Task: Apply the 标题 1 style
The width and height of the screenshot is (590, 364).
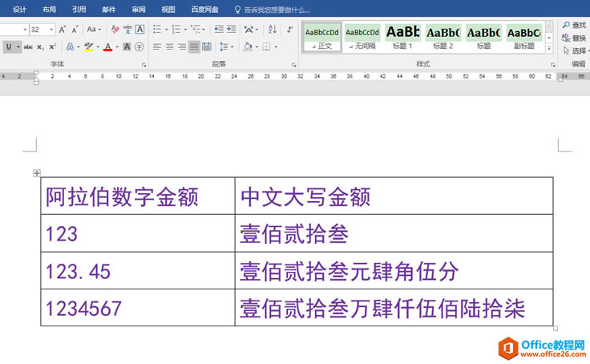Action: [402, 37]
